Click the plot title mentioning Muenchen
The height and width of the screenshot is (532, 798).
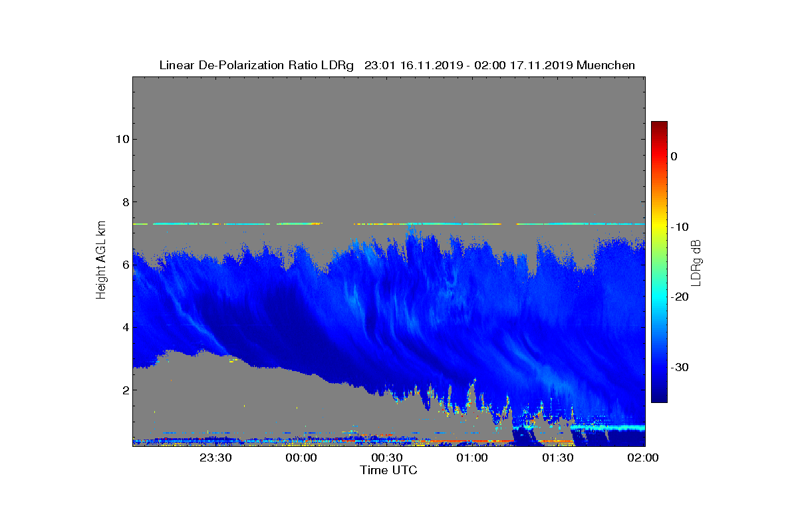coord(397,65)
